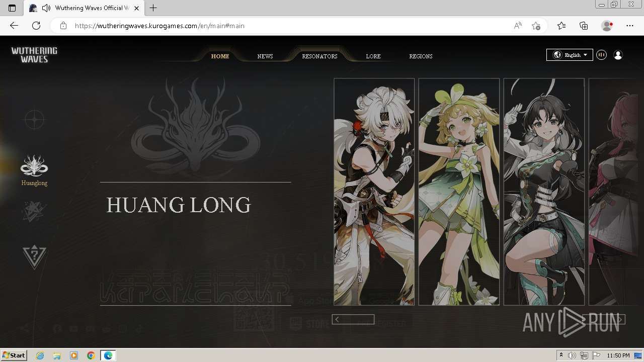Open the Favorites list
The image size is (644, 362).
click(561, 26)
